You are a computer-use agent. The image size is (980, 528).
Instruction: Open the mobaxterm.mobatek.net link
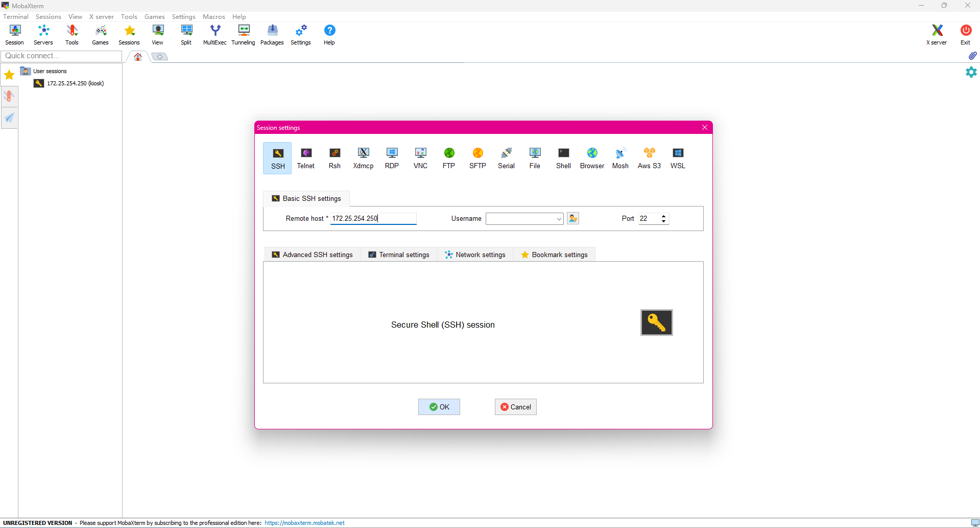tap(304, 523)
